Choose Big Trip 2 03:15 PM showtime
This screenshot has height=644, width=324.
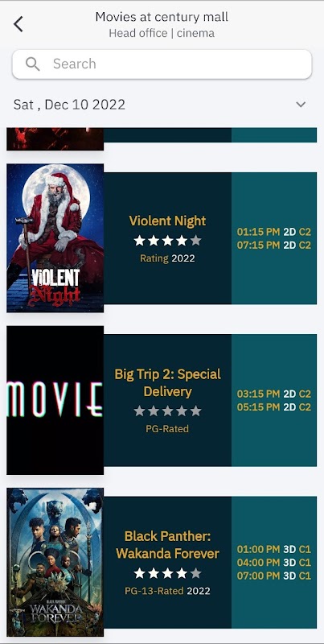coord(274,394)
